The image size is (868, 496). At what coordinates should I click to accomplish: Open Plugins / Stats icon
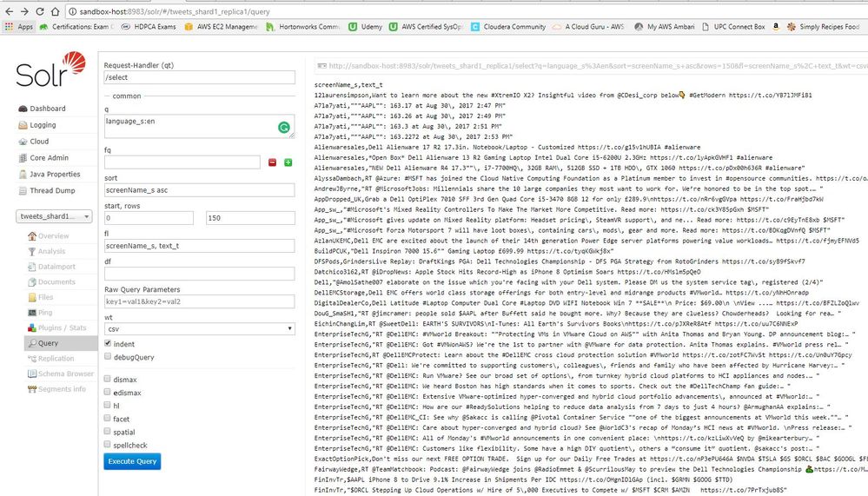tap(32, 327)
